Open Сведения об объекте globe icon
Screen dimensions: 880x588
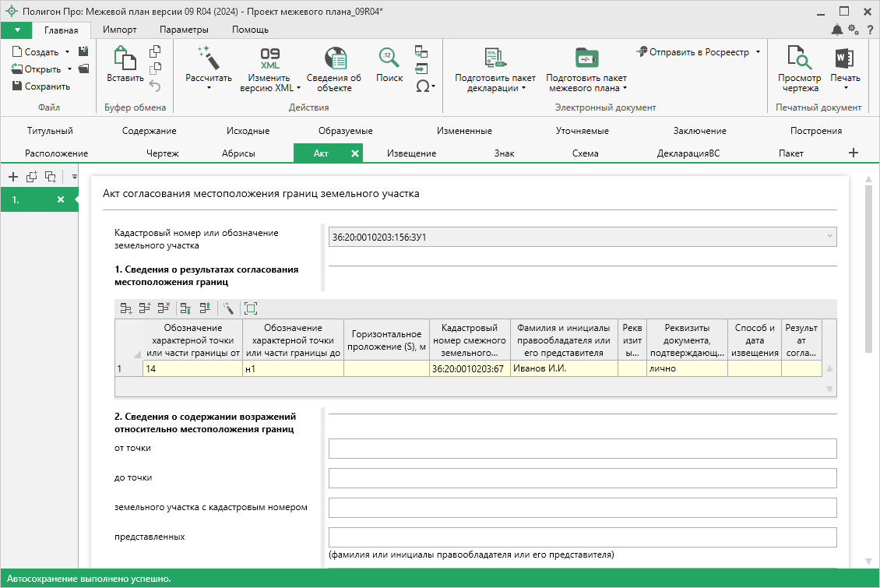click(x=334, y=58)
